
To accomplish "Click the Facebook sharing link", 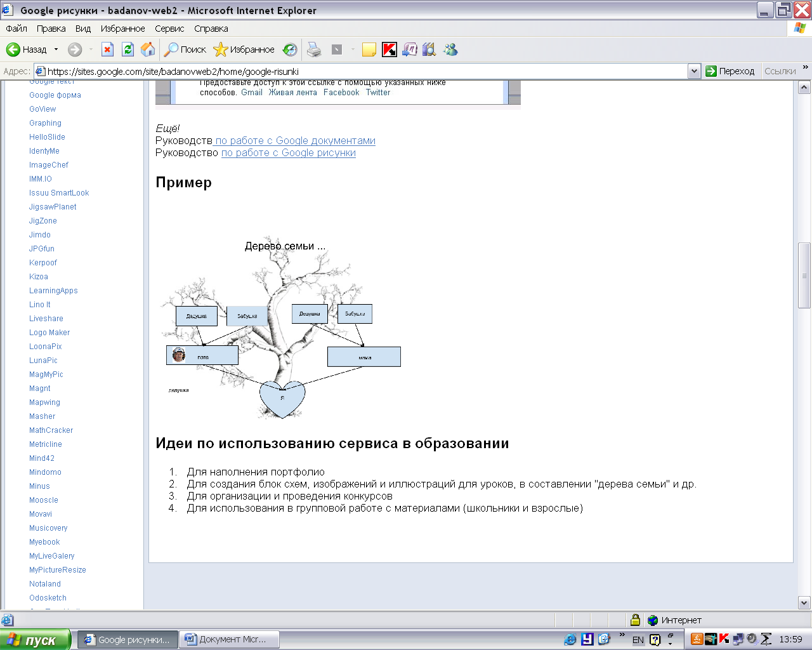I will pyautogui.click(x=341, y=93).
